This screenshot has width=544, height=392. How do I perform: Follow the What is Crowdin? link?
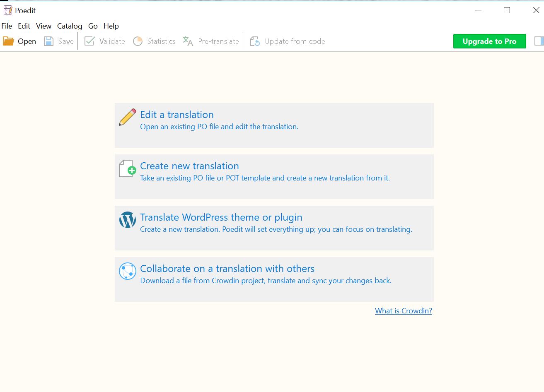[x=404, y=311]
